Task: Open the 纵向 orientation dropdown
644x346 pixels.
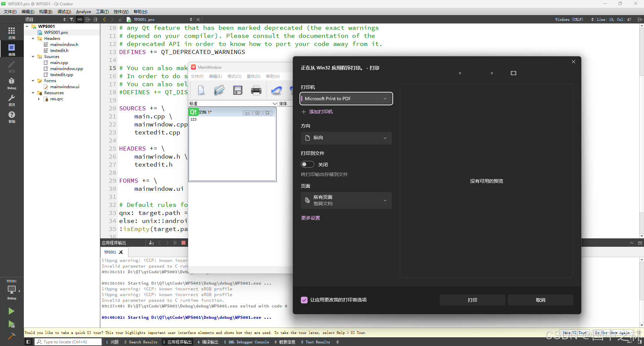Action: click(346, 138)
